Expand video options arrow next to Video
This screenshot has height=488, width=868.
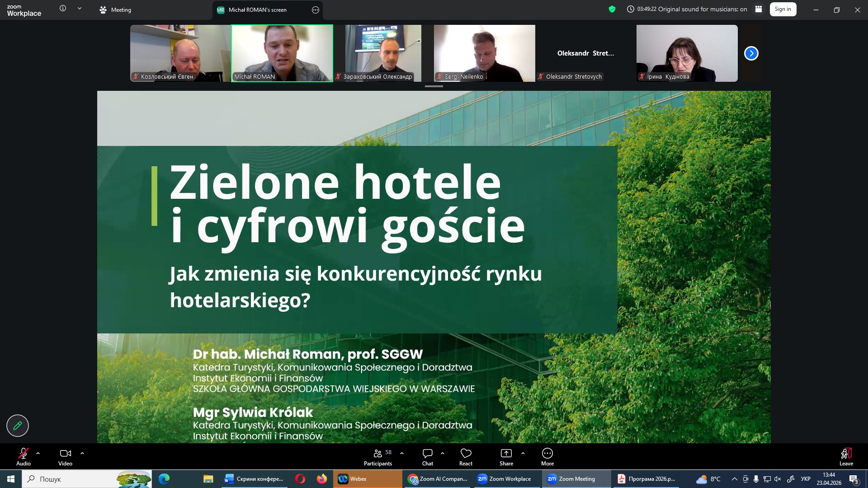click(x=82, y=453)
